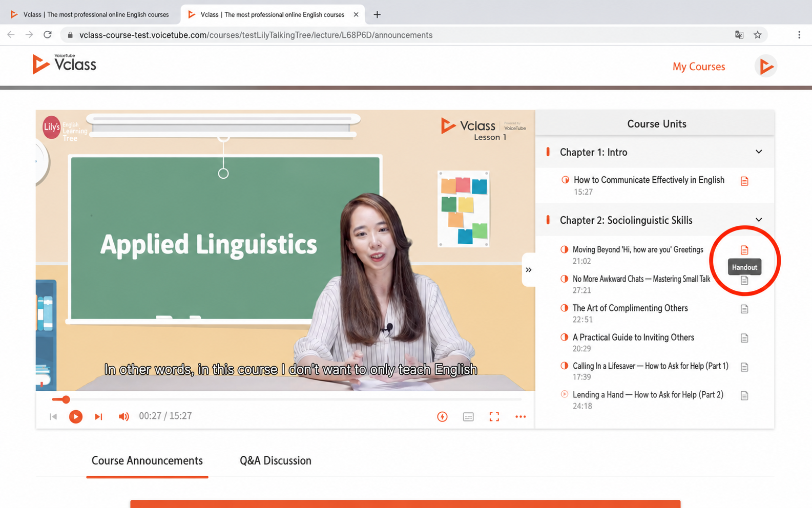Image resolution: width=812 pixels, height=508 pixels.
Task: Open The Art of Complimenting Others lesson
Action: (x=630, y=308)
